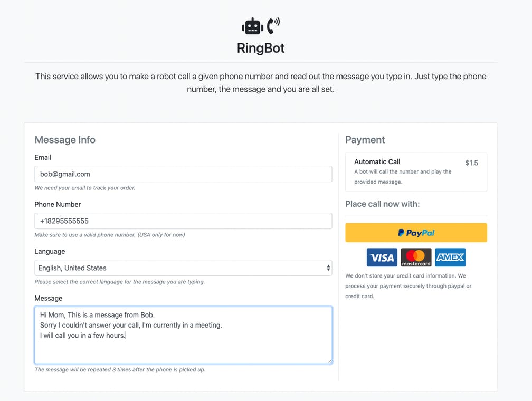Place the call with the PayPal button

click(416, 233)
